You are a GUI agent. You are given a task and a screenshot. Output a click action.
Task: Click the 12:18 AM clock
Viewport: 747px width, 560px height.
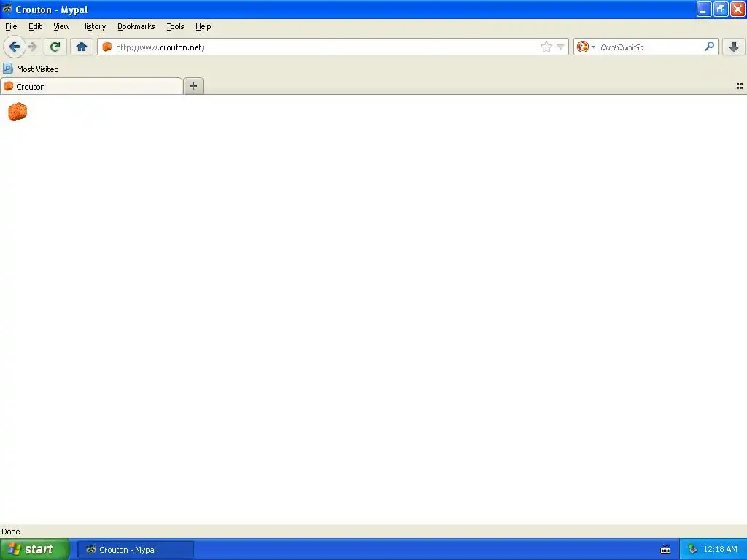[x=720, y=550]
